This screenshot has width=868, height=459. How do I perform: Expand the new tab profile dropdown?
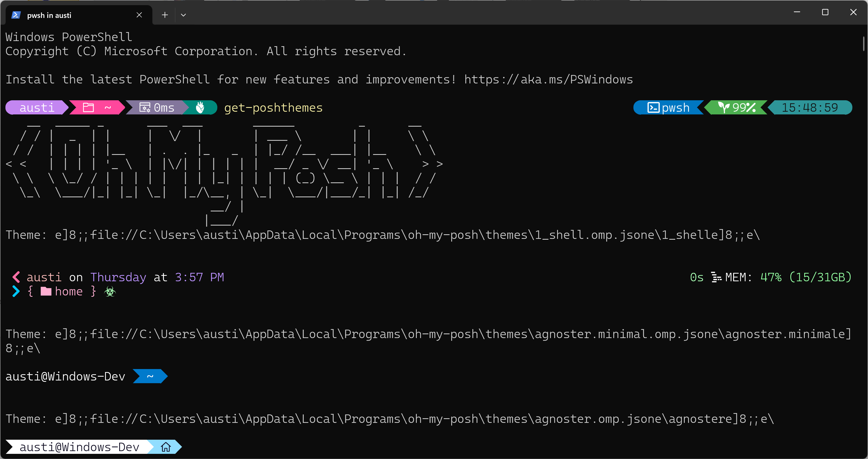183,15
